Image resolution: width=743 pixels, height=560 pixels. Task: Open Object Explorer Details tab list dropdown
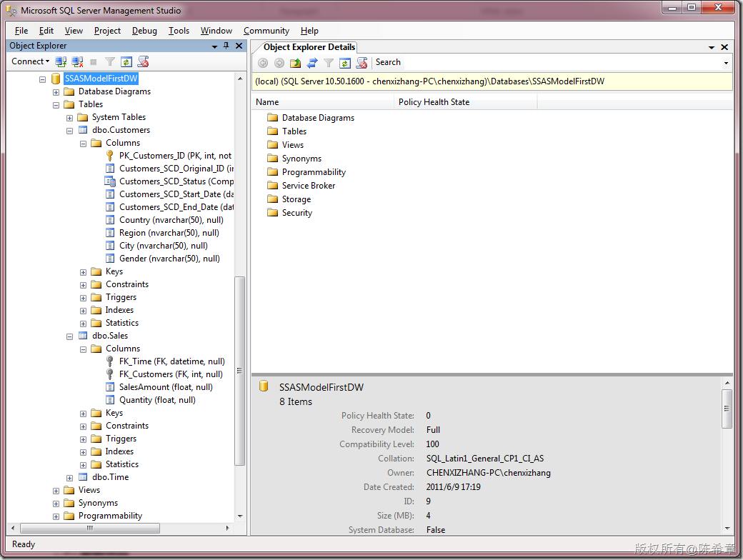click(712, 47)
